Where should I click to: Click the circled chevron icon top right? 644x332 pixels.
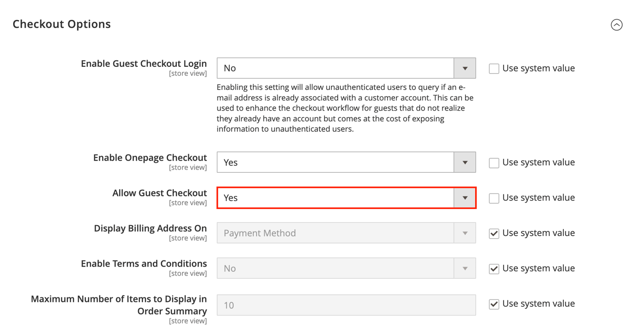617,25
